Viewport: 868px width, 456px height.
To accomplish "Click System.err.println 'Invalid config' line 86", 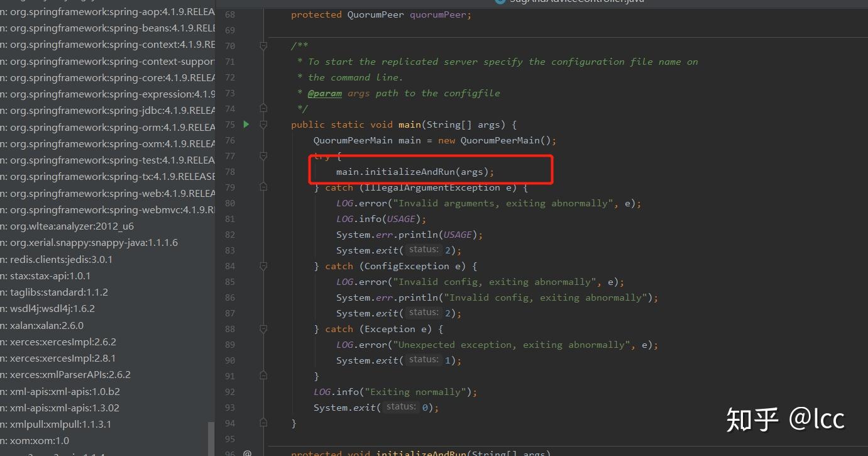I will coord(497,298).
